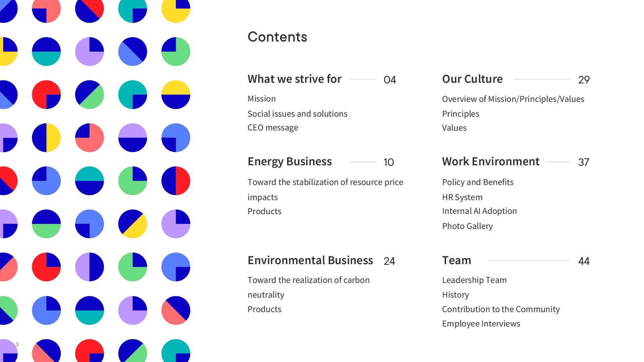Screen dimensions: 644x362
Task: Open 'Overview of Mission/Principles/Values' entry
Action: point(513,99)
